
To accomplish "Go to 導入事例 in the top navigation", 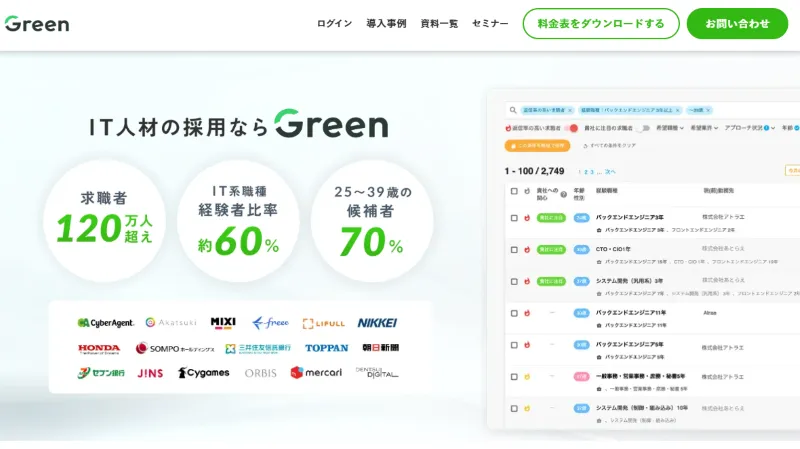I will pyautogui.click(x=386, y=23).
